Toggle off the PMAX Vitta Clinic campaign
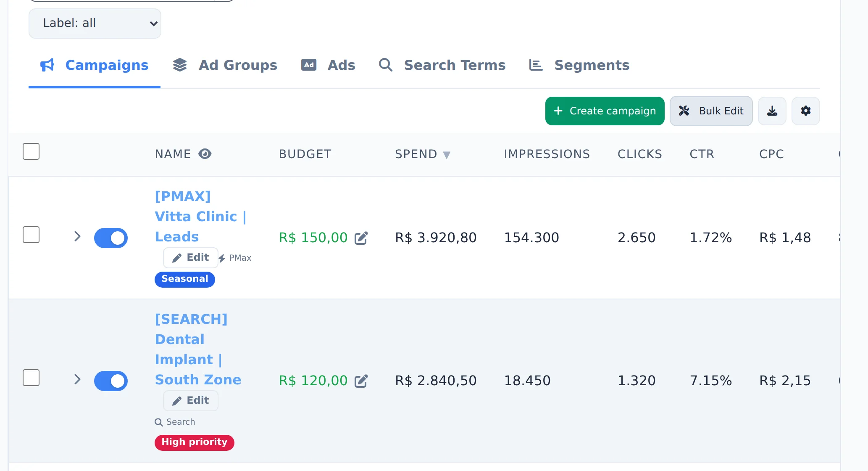This screenshot has height=471, width=868. 111,238
